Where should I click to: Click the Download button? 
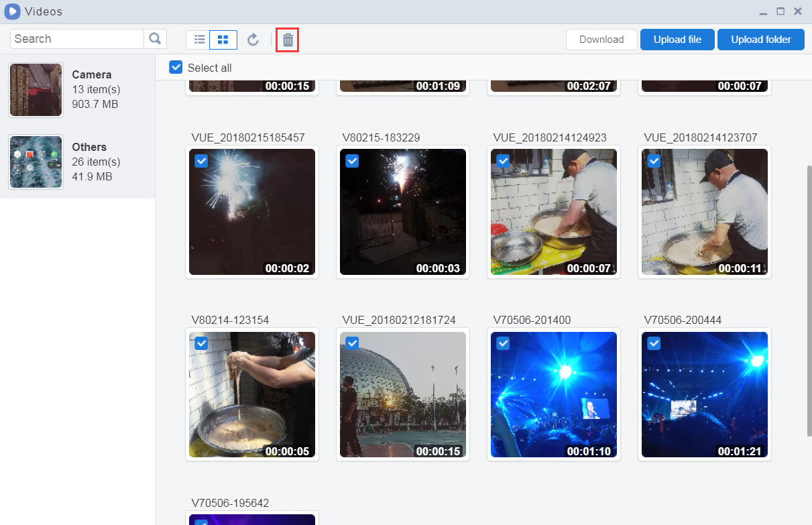[x=601, y=40]
